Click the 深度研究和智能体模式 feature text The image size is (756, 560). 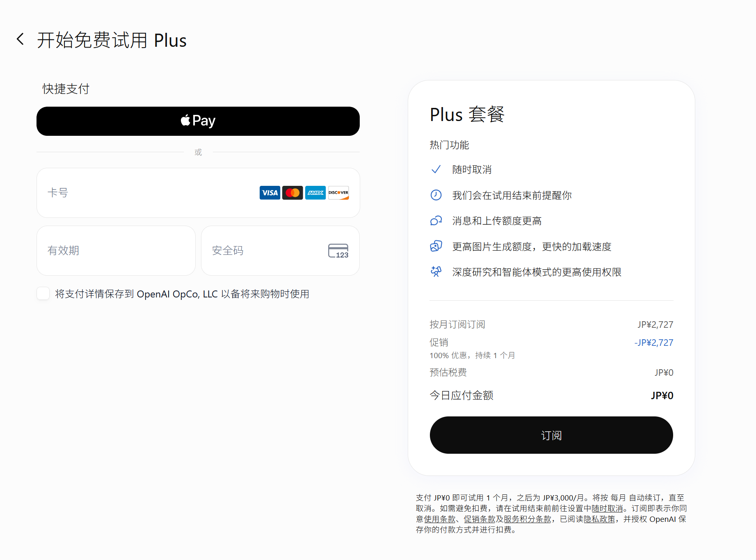tap(537, 272)
